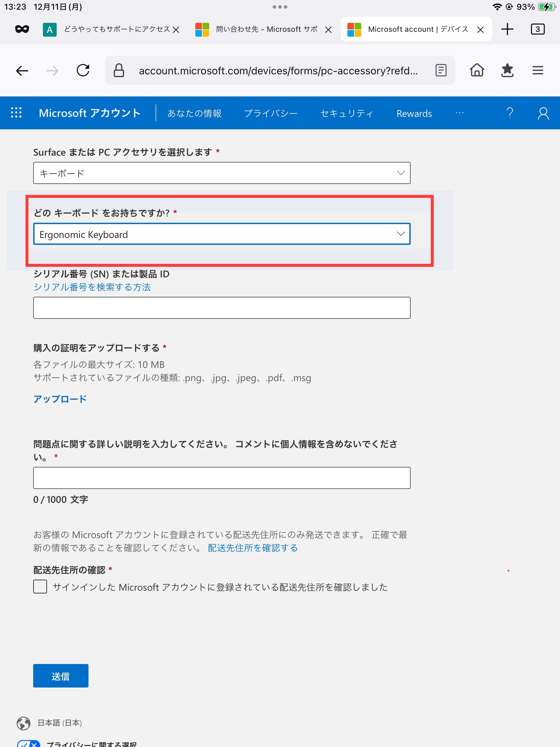This screenshot has height=747, width=560.
Task: Open プライバシー menu item
Action: (271, 113)
